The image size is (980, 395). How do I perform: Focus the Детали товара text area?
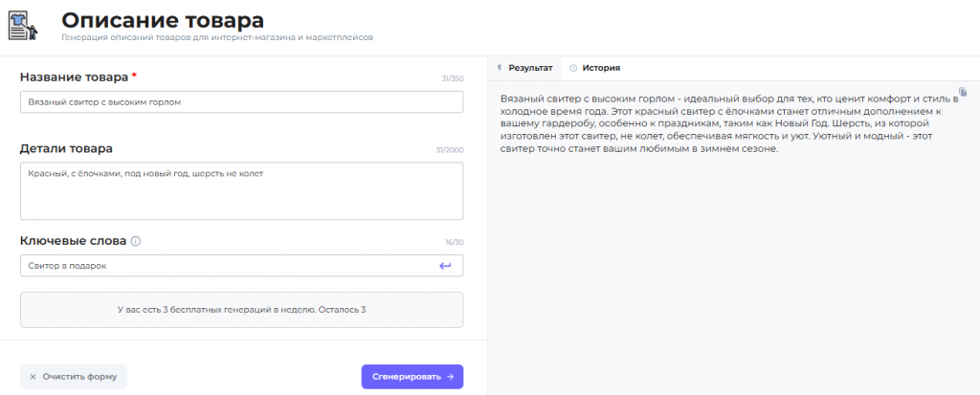coord(242,191)
